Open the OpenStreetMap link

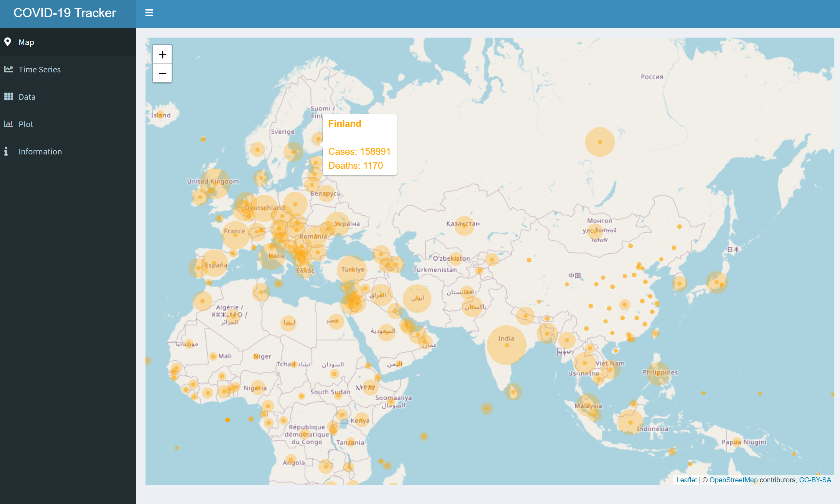click(x=733, y=480)
